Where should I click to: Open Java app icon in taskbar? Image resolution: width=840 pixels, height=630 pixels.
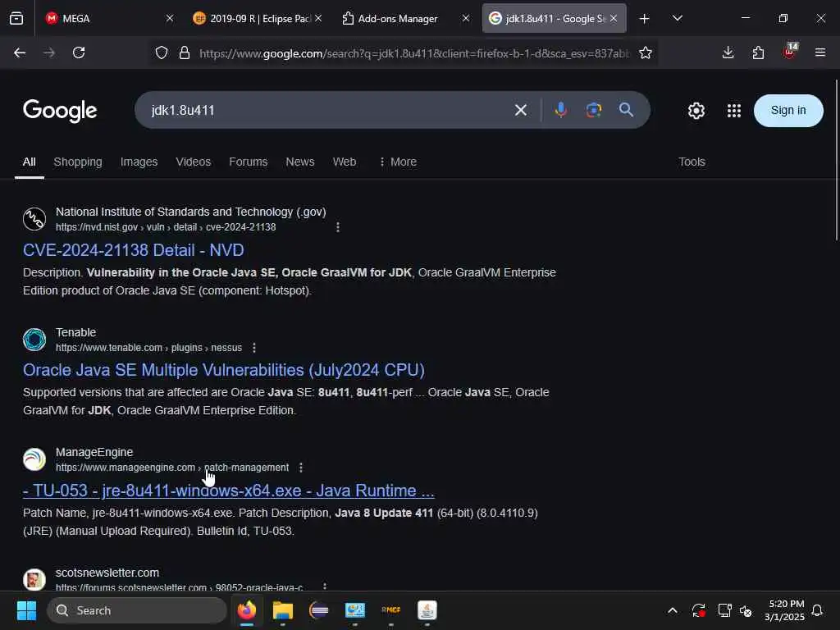coord(427,610)
